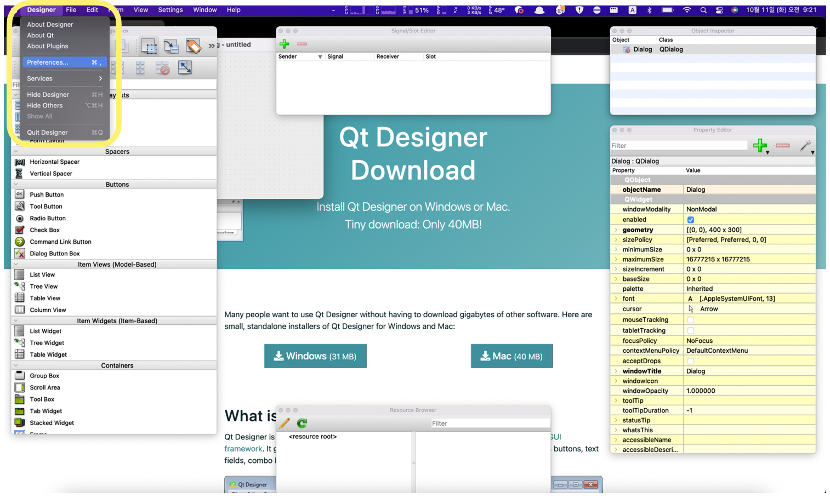Expand the windowTitle property

616,371
